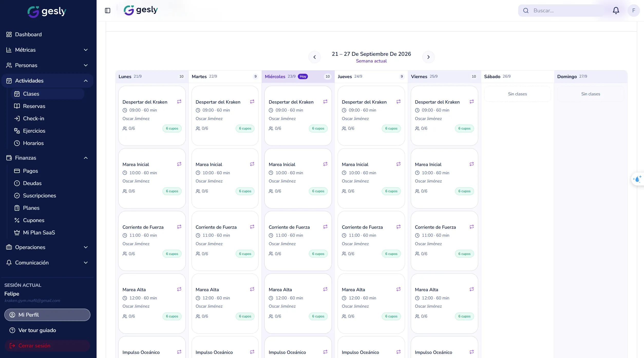The width and height of the screenshot is (644, 358).
Task: Click 6 cupos badge on Martes Marea Alta
Action: click(x=245, y=316)
